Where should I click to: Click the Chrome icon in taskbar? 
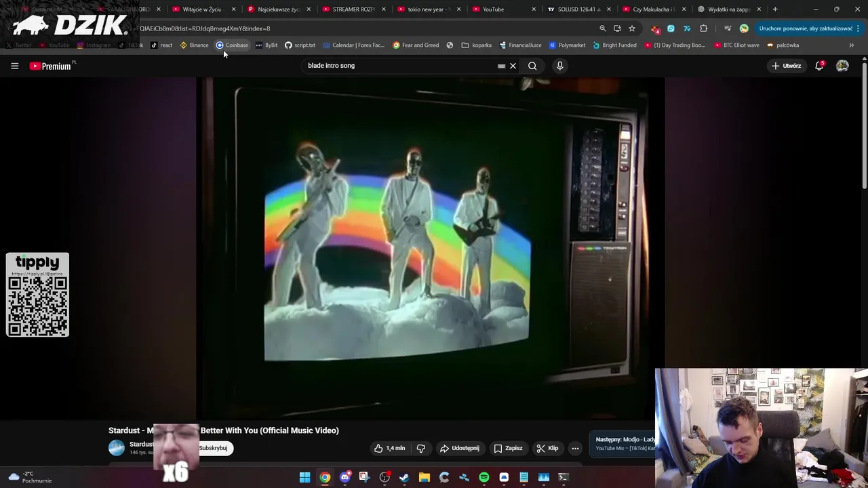point(325,477)
